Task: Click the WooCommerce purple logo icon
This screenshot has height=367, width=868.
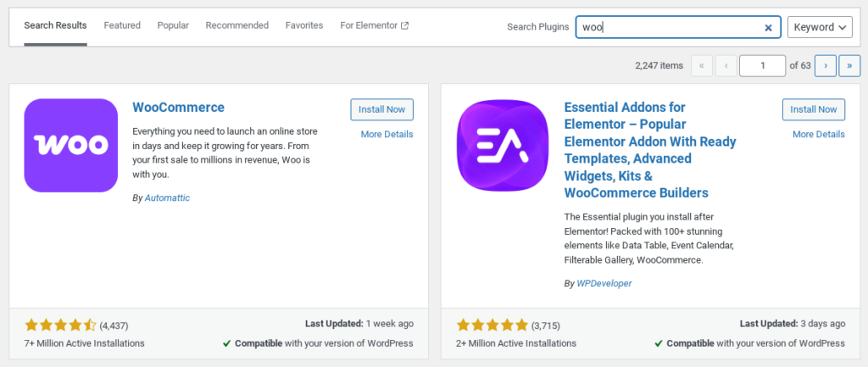Action: (71, 146)
